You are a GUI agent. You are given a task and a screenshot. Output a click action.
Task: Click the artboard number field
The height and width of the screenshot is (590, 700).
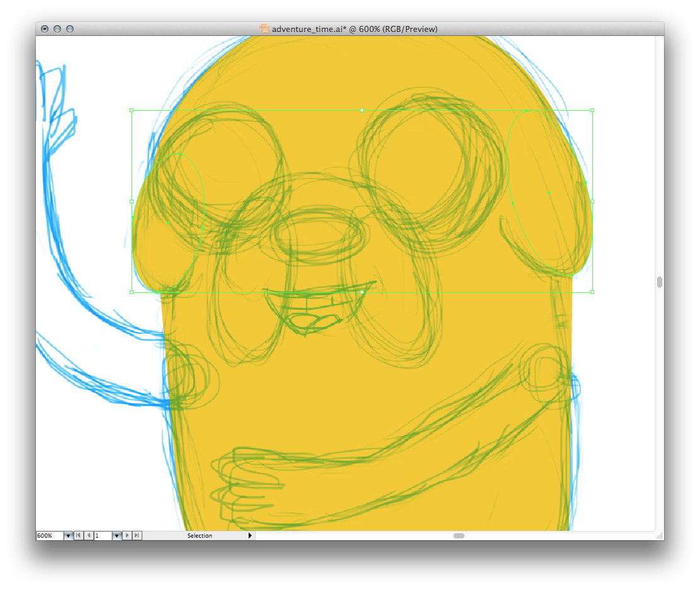tap(103, 536)
